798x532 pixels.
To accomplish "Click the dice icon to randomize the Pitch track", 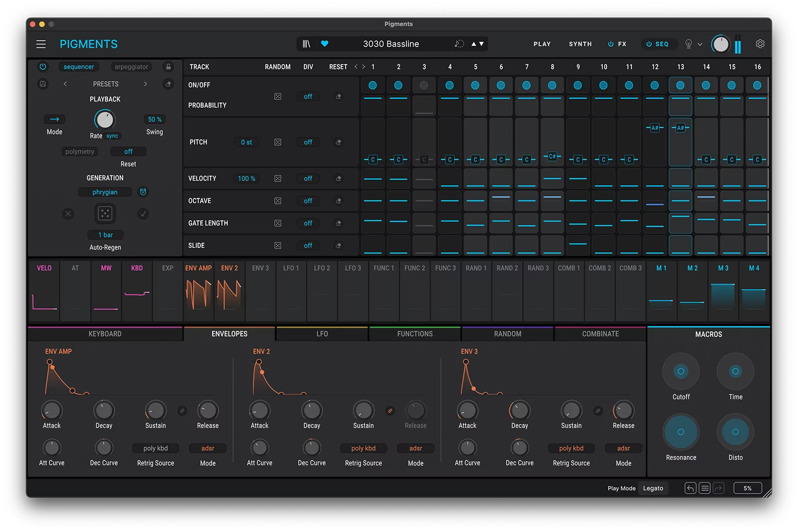I will click(278, 142).
